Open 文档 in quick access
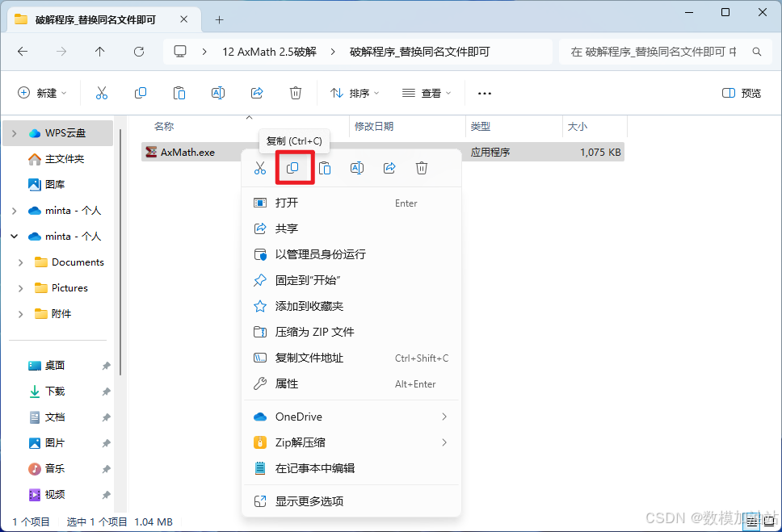The height and width of the screenshot is (532, 782). click(46, 417)
